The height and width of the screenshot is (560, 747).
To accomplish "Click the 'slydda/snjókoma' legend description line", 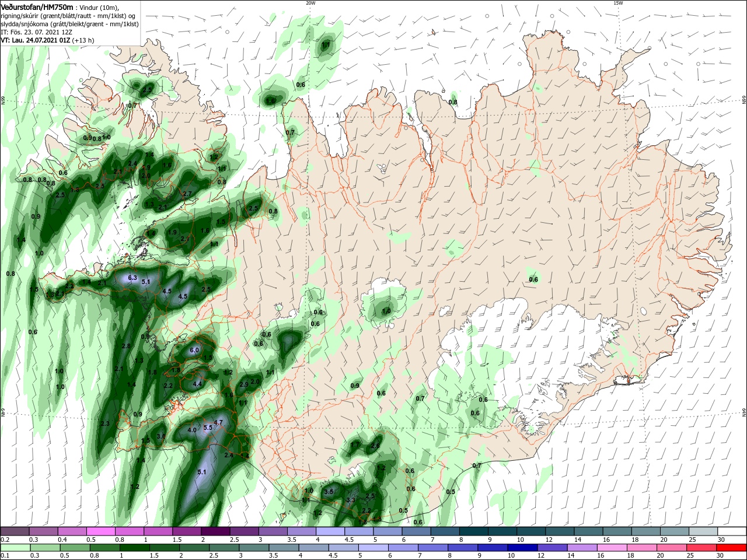I will [68, 24].
